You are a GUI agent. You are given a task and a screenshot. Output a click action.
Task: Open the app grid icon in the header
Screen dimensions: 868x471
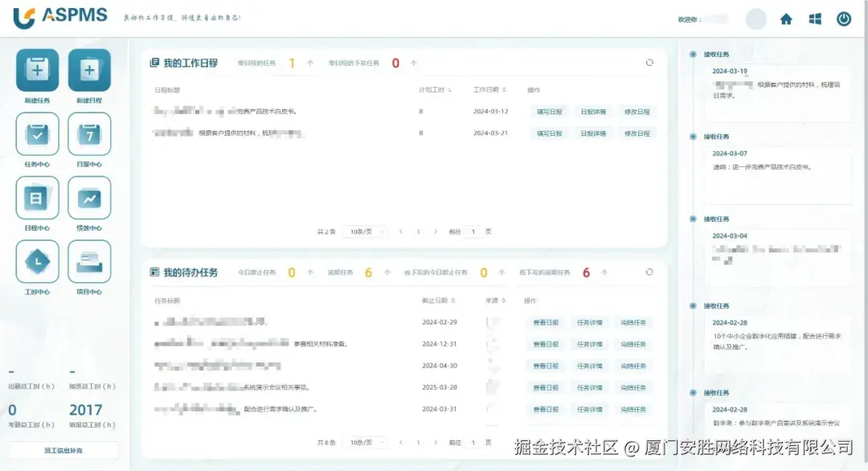click(x=814, y=18)
